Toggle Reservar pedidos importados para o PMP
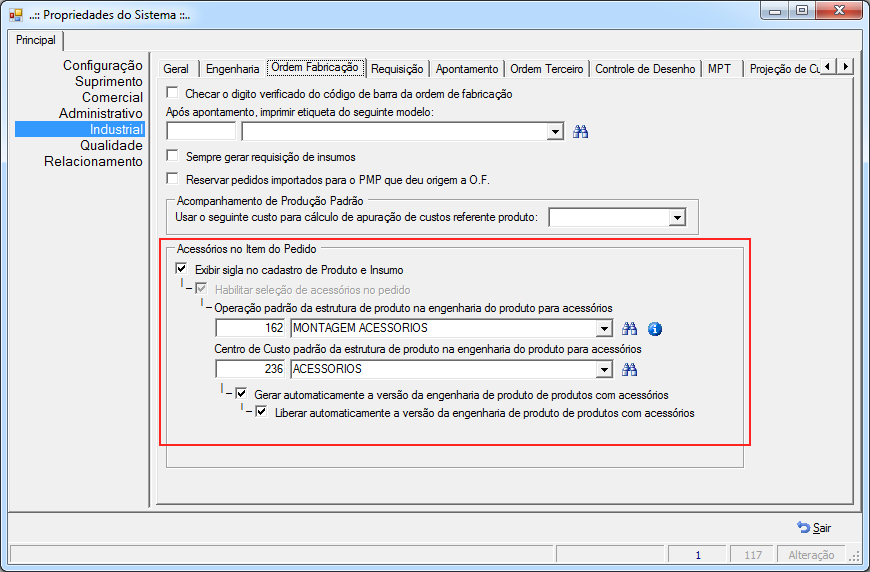The height and width of the screenshot is (572, 870). click(173, 179)
